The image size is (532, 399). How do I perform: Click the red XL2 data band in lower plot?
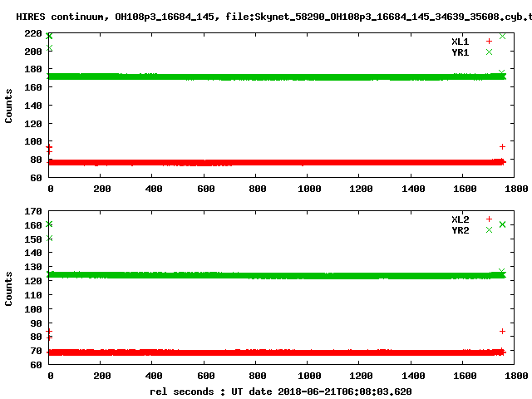[x=277, y=352]
